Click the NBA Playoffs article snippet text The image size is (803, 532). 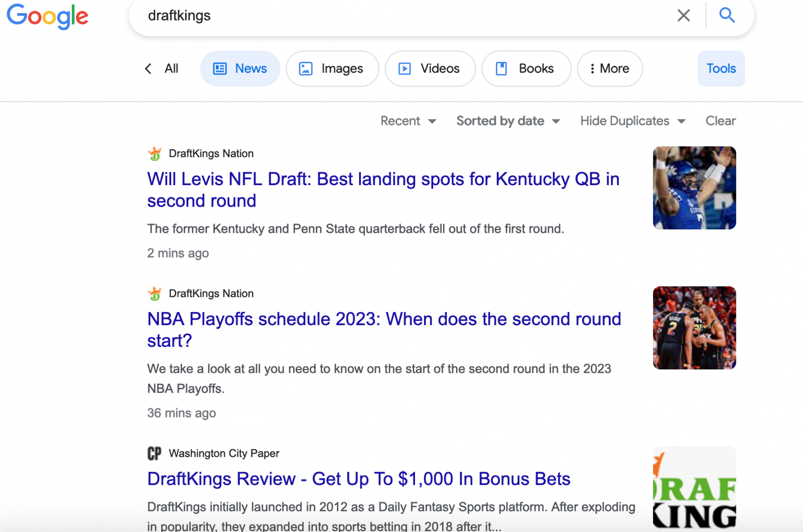point(379,379)
